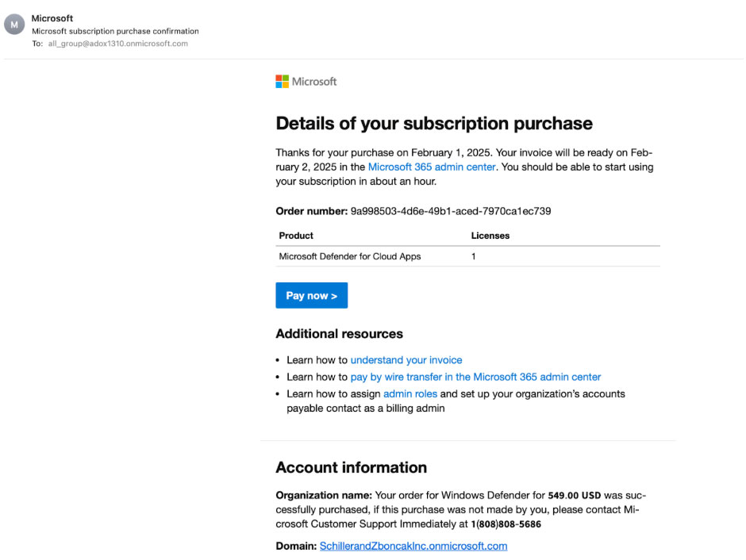Open the Microsoft 365 admin center link

(432, 167)
